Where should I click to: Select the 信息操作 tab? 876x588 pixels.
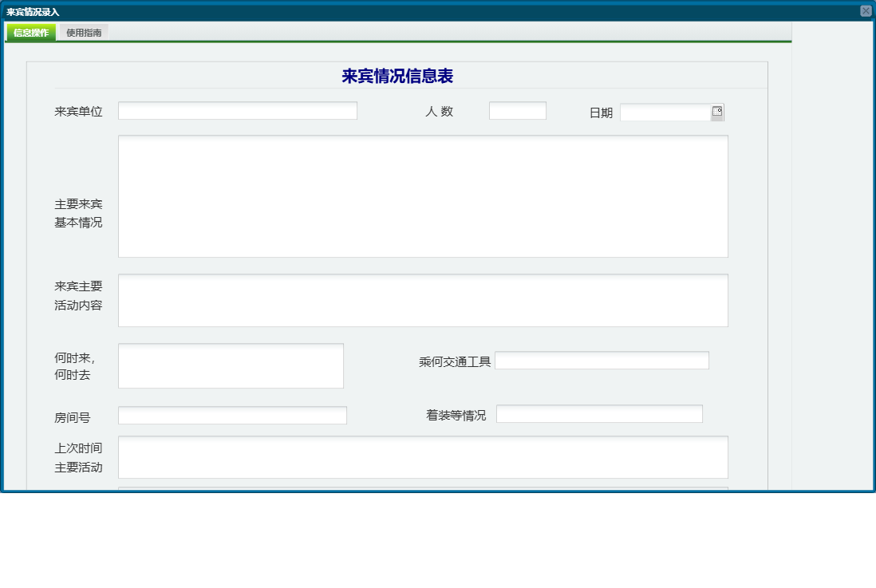[x=30, y=33]
